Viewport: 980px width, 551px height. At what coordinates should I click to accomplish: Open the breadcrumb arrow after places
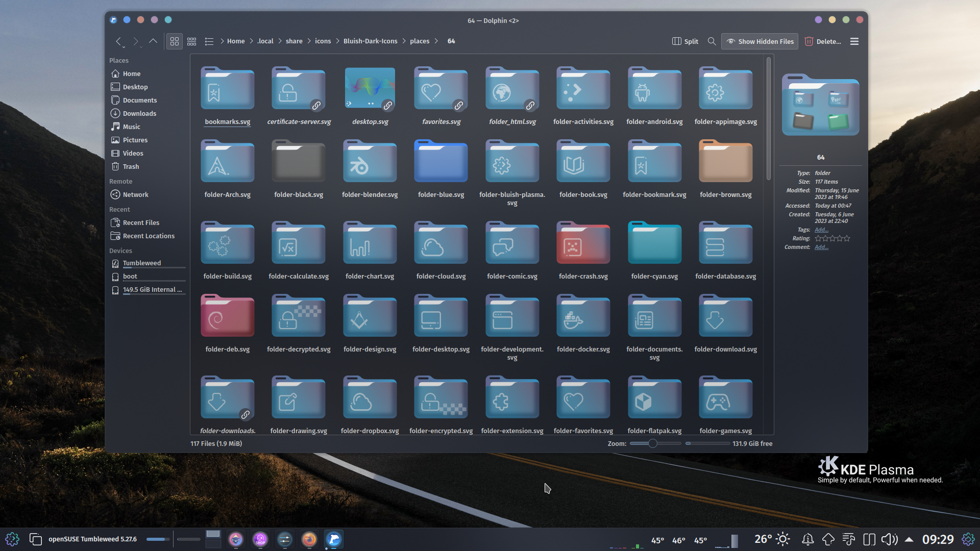tap(437, 41)
